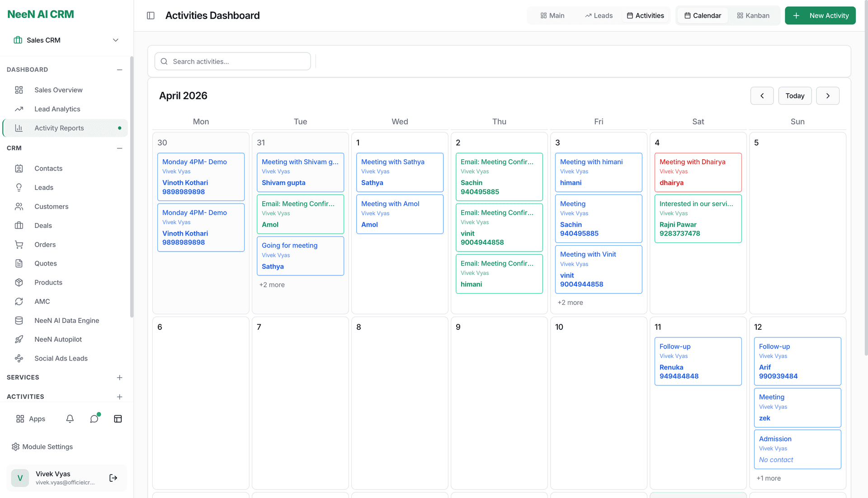Click the New Activity button
The width and height of the screenshot is (868, 498).
820,16
